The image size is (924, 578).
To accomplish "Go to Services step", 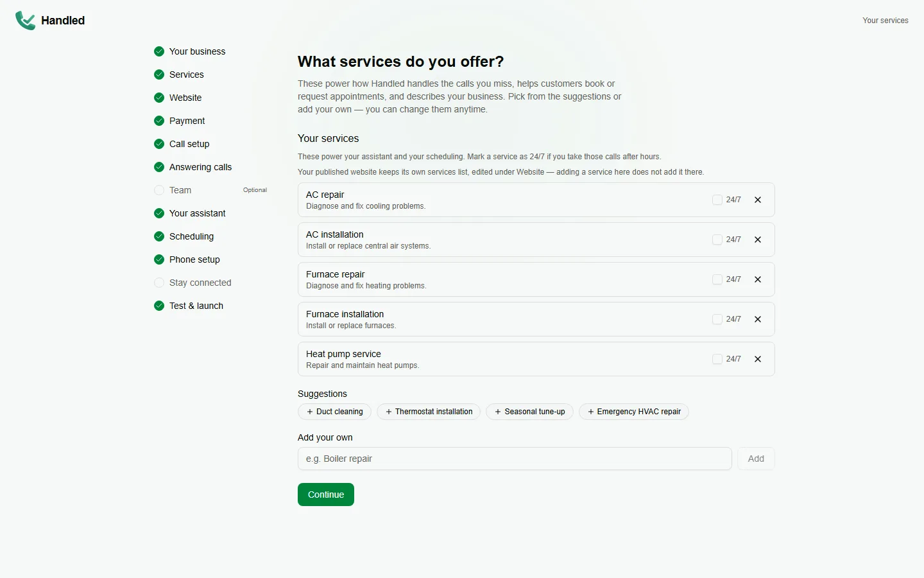I will click(186, 74).
